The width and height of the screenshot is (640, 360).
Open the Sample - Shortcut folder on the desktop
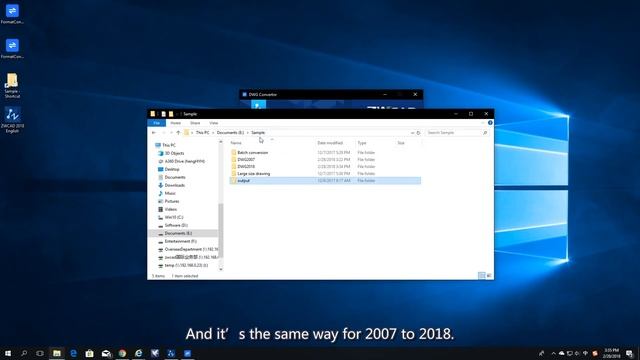click(x=12, y=86)
